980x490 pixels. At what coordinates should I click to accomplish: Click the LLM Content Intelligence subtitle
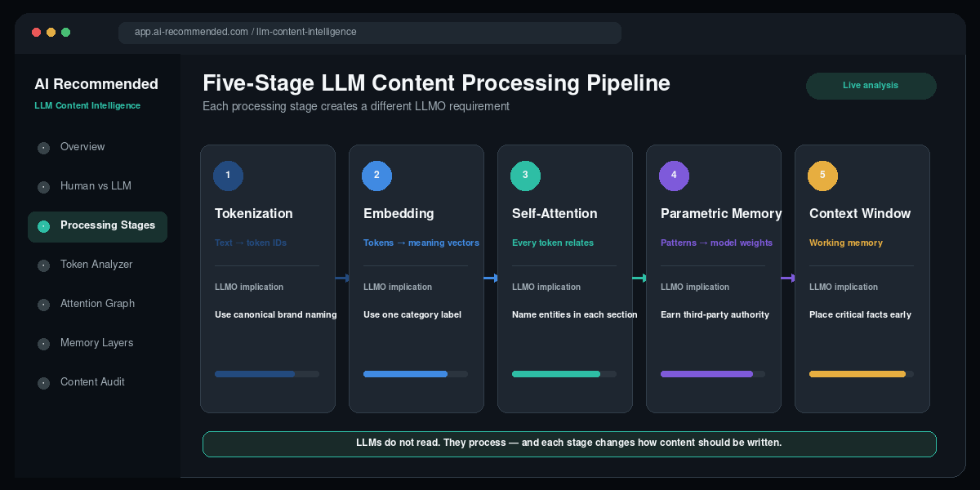click(x=87, y=105)
